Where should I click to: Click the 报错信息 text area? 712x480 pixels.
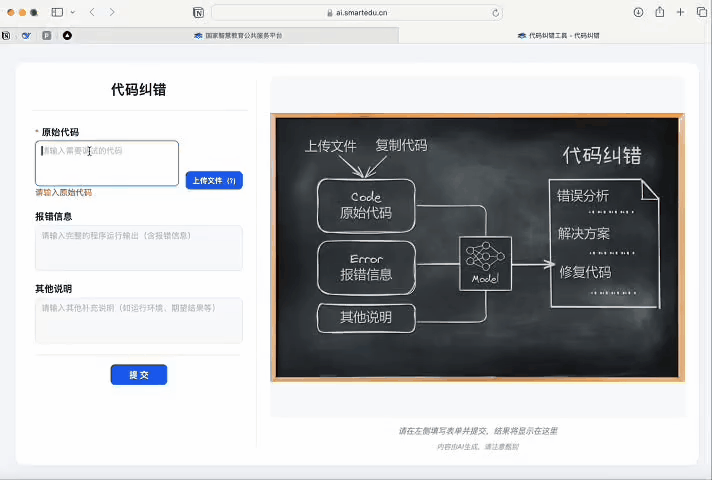(x=138, y=248)
